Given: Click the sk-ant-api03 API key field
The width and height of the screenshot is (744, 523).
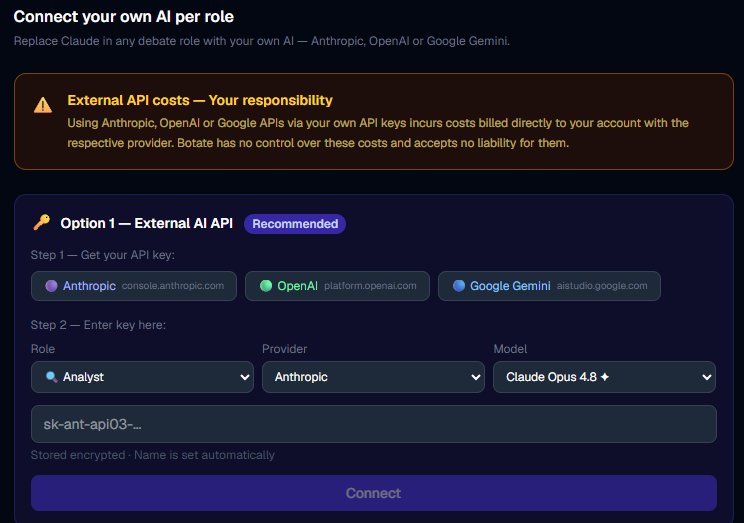Looking at the screenshot, I should pyautogui.click(x=374, y=424).
